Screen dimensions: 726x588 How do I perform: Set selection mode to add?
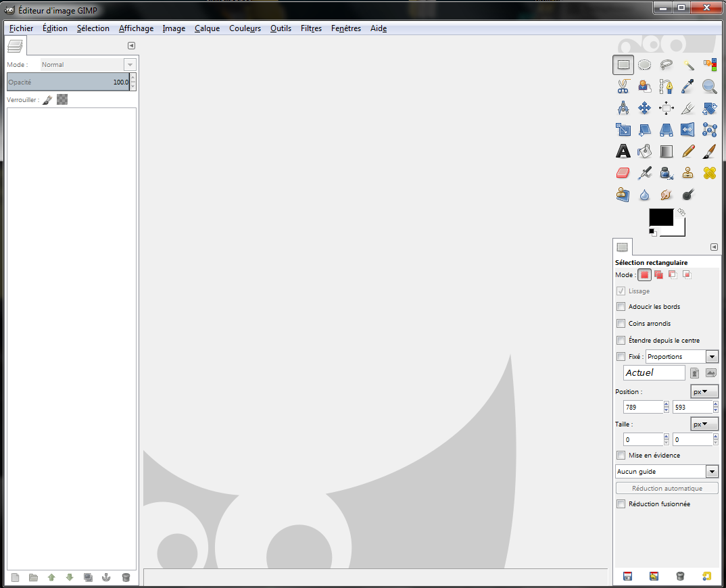click(658, 275)
